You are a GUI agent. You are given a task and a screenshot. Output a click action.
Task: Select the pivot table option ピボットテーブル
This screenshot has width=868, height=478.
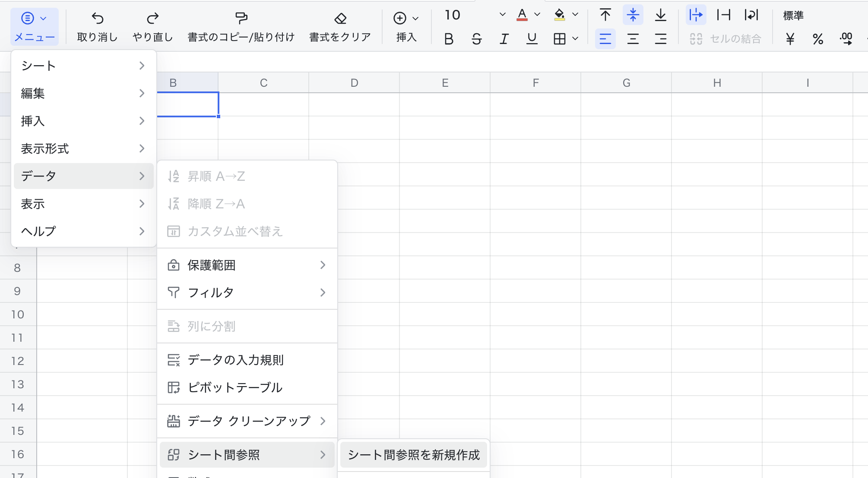(x=234, y=387)
